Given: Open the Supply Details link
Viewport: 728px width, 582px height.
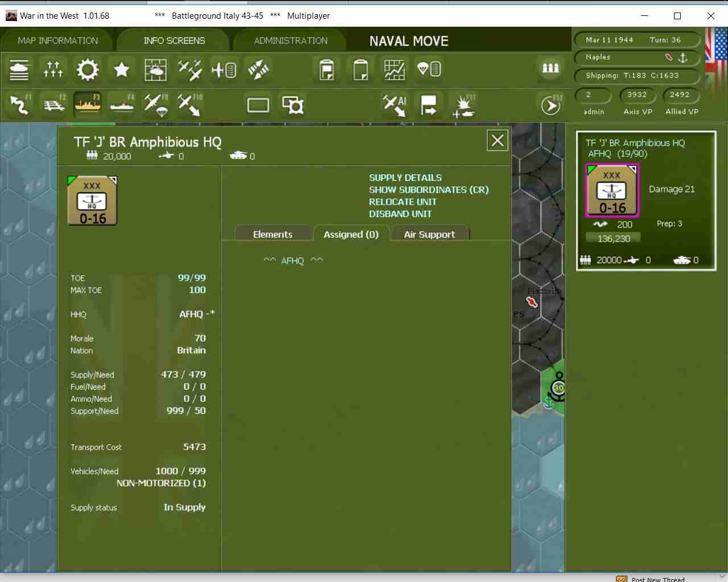Looking at the screenshot, I should pyautogui.click(x=406, y=178).
